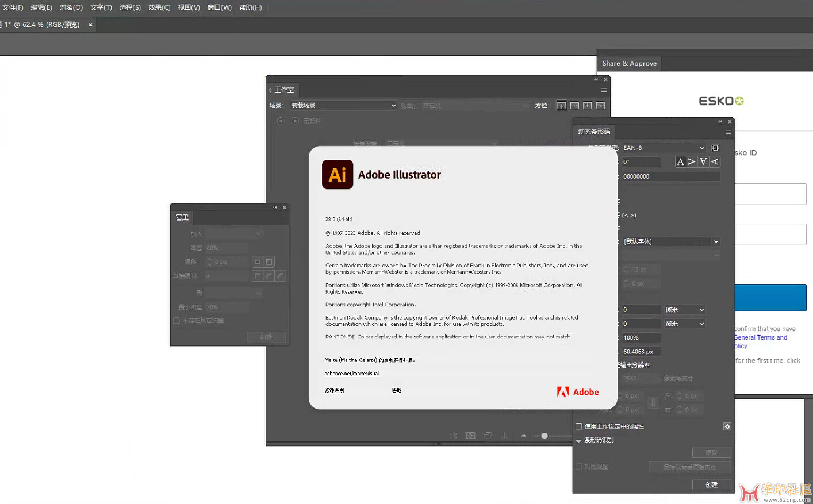Collapse the 条形码识别 section
This screenshot has width=813, height=504.
[578, 440]
